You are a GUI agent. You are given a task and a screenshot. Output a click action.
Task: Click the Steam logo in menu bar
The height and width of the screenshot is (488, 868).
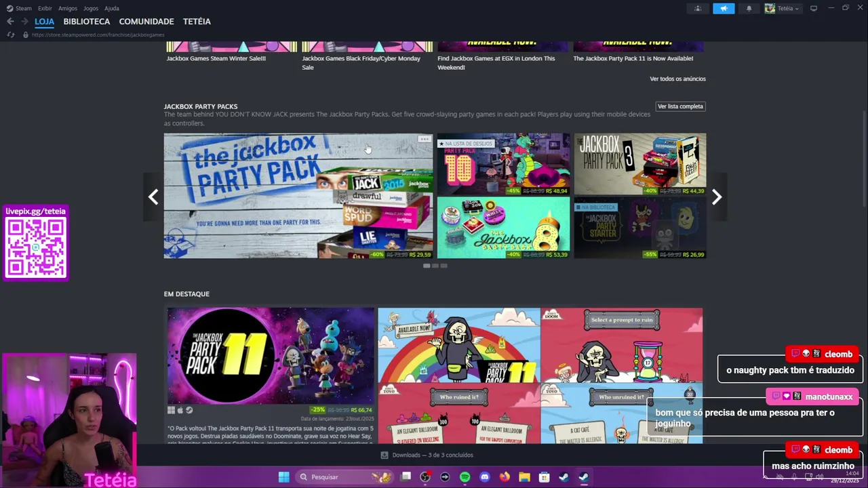click(9, 8)
